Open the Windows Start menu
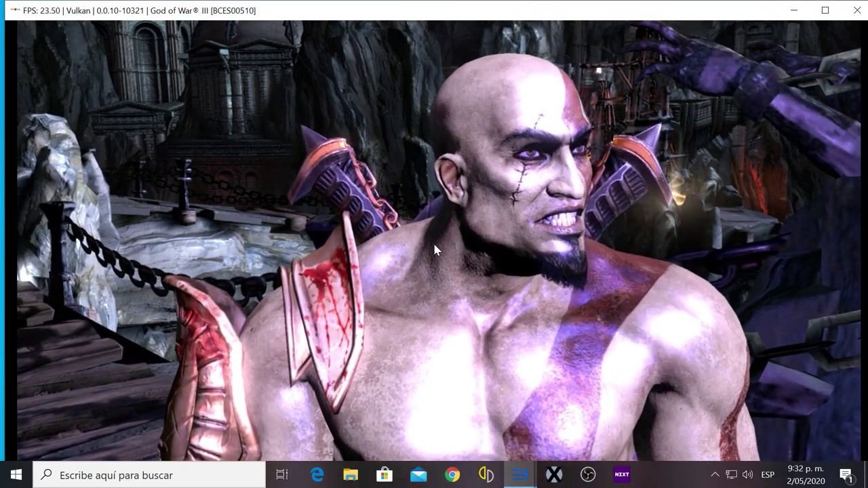 16,474
